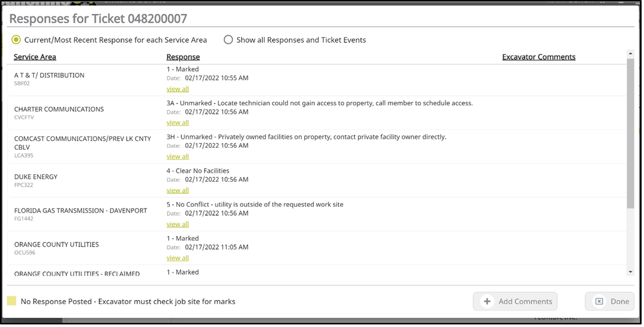Select COMCAST COMMUNICATIONS/PREV LK CNTY CBLV
Image resolution: width=644 pixels, height=327 pixels.
tap(83, 143)
